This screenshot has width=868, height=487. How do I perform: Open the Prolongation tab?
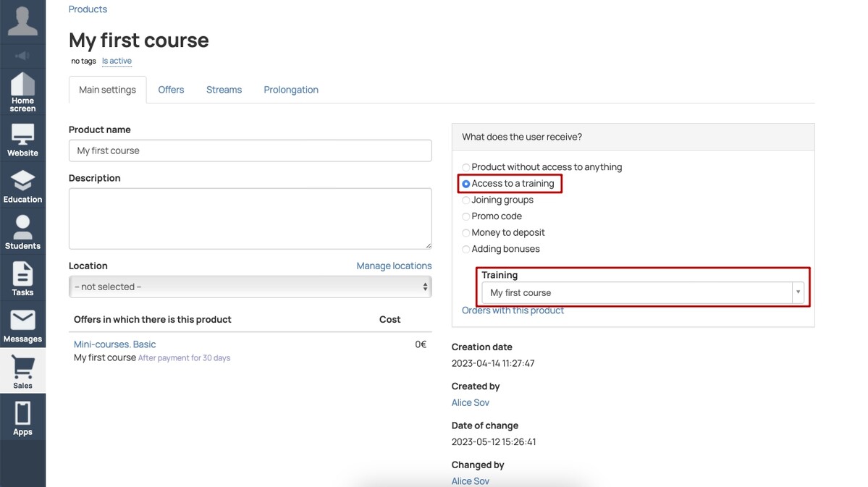[x=291, y=90]
